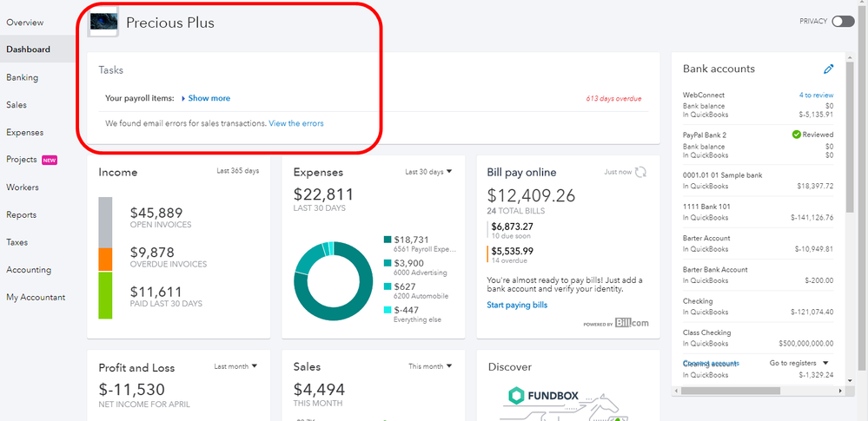This screenshot has width=868, height=421.
Task: Click the orange overdue invoices bar segment
Action: tap(105, 260)
